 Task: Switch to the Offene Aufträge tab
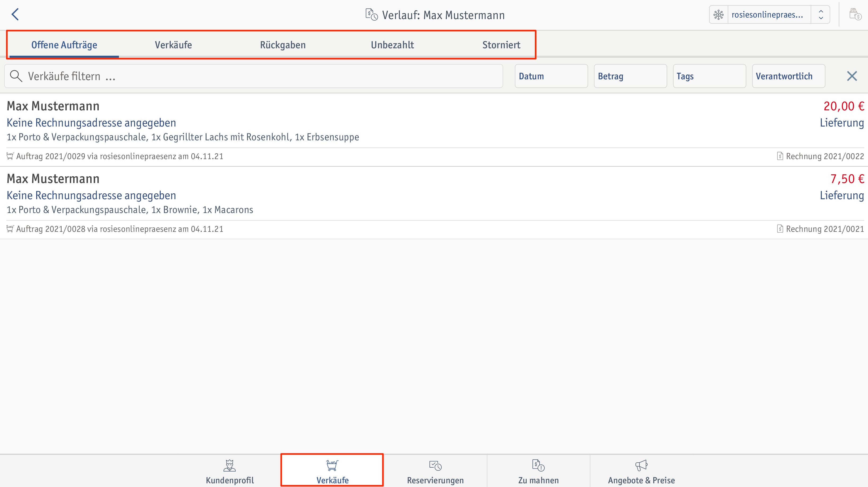point(64,45)
